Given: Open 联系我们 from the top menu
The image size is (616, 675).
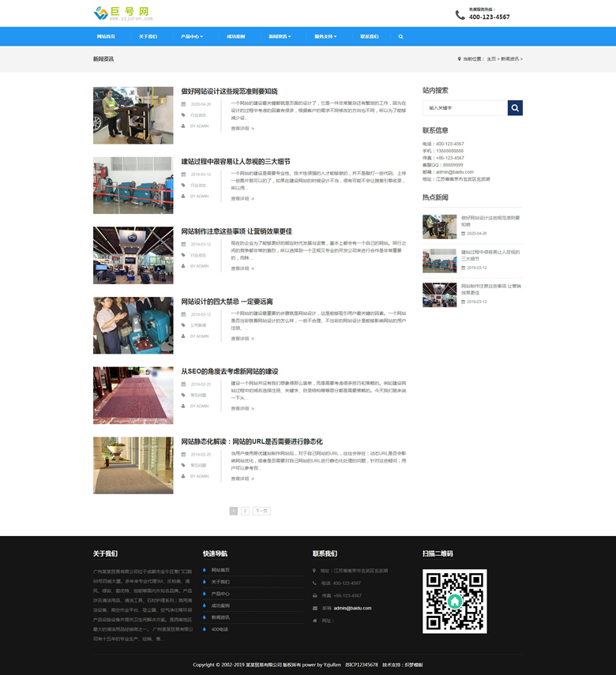Looking at the screenshot, I should (370, 37).
